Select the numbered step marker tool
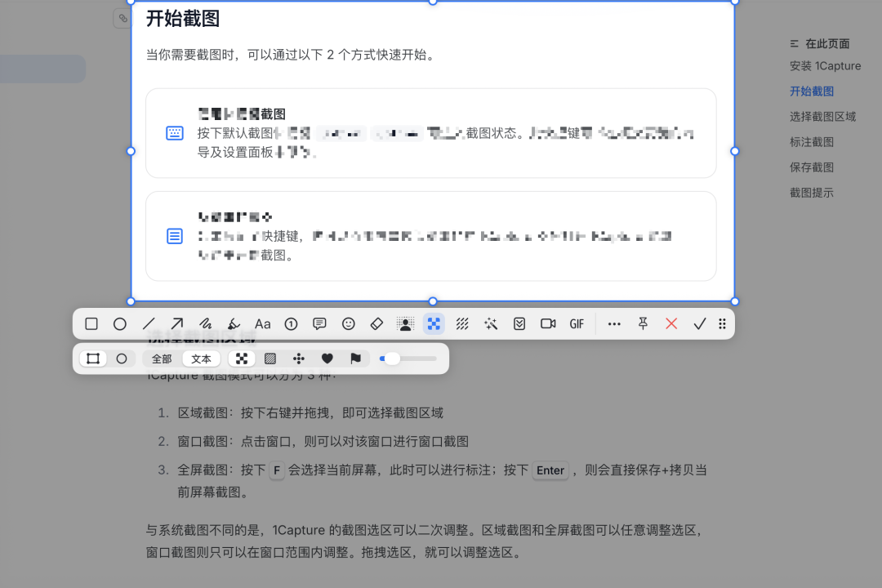The image size is (882, 588). (291, 324)
